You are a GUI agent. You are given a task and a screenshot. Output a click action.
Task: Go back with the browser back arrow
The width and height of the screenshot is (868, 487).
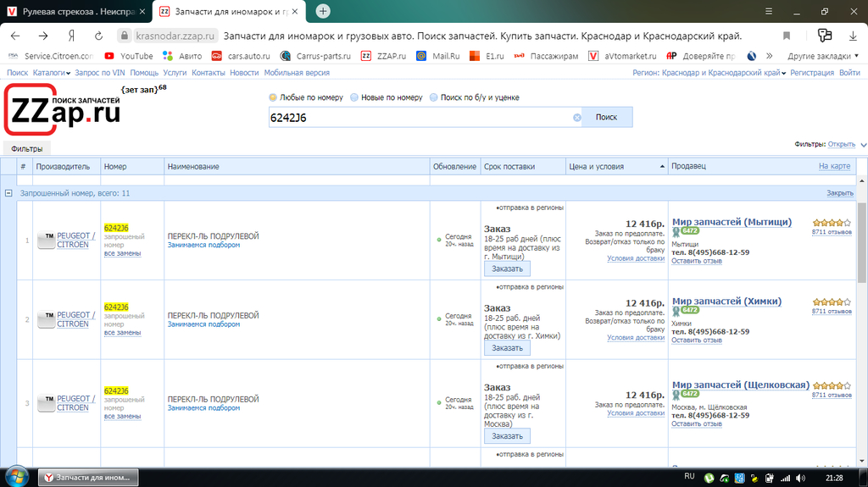[x=15, y=36]
